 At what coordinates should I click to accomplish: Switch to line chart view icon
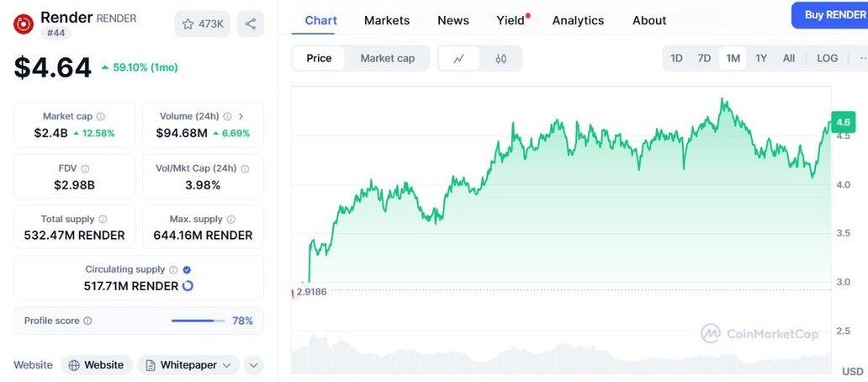coord(459,58)
